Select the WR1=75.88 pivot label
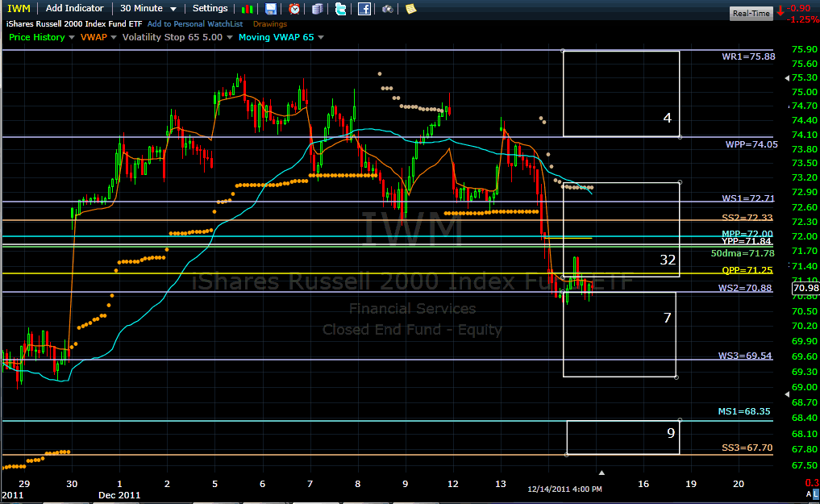820x504 pixels. coord(748,56)
